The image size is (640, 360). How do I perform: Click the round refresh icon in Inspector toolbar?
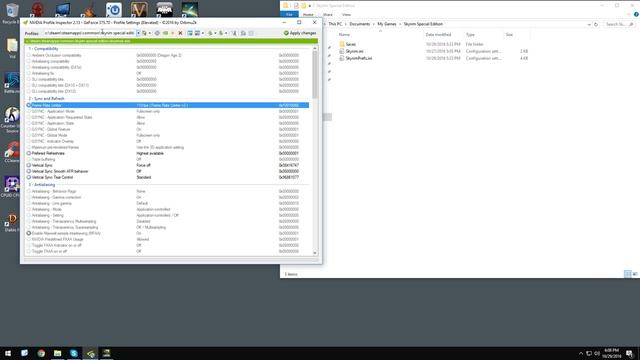157,33
